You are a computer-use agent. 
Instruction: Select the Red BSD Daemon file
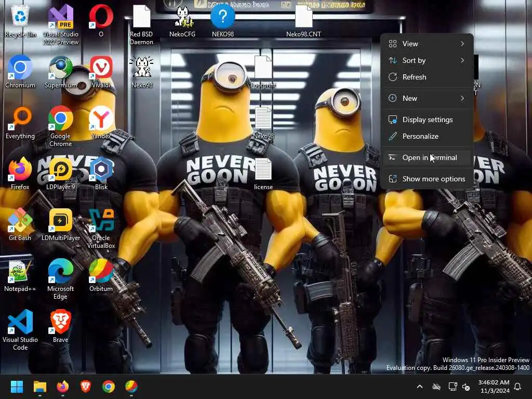[141, 24]
